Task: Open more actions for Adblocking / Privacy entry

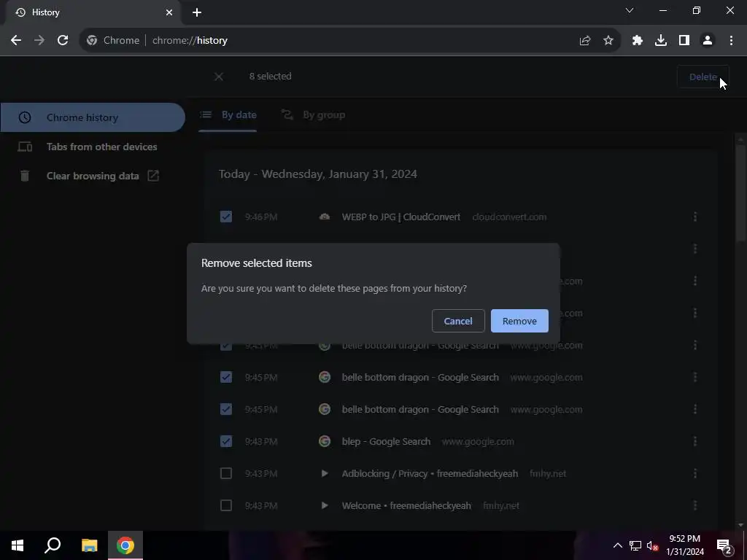Action: pos(695,473)
